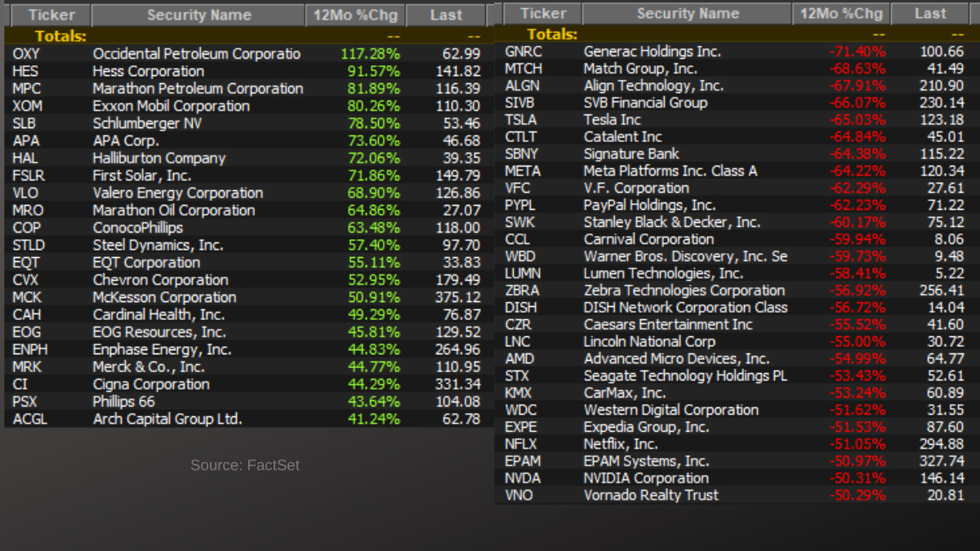Click Advanced Micro Devices, Inc. name
Image resolution: width=980 pixels, height=551 pixels.
coord(676,358)
